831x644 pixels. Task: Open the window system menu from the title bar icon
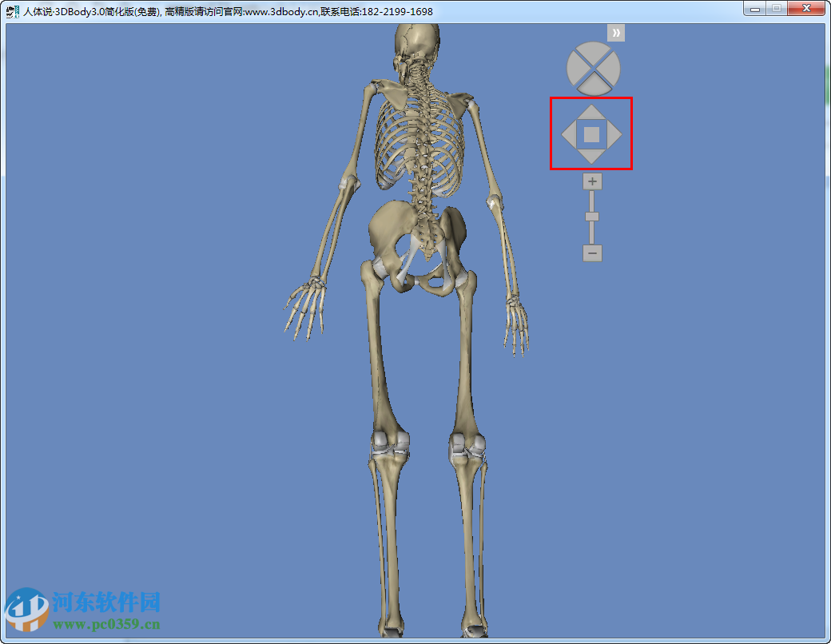[x=11, y=10]
